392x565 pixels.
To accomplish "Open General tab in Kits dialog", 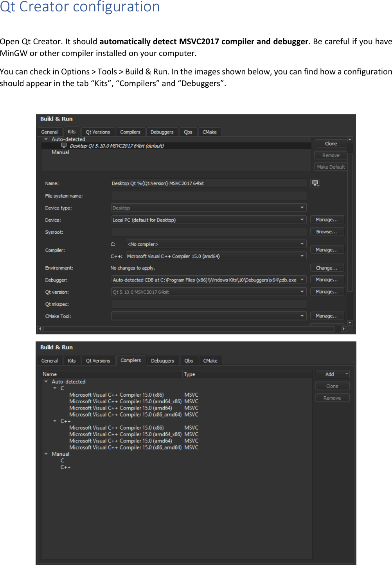I will coord(49,132).
